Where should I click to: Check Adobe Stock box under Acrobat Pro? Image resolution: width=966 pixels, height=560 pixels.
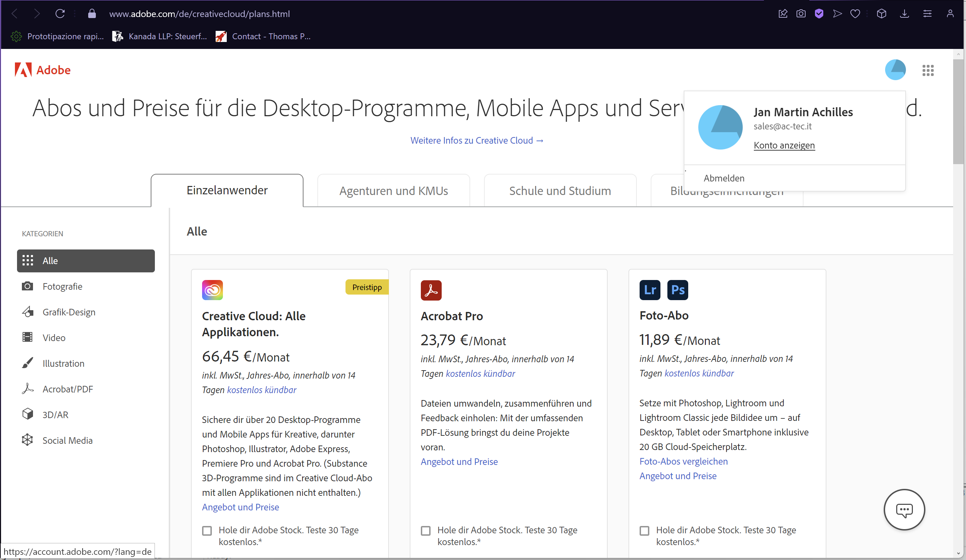click(425, 531)
